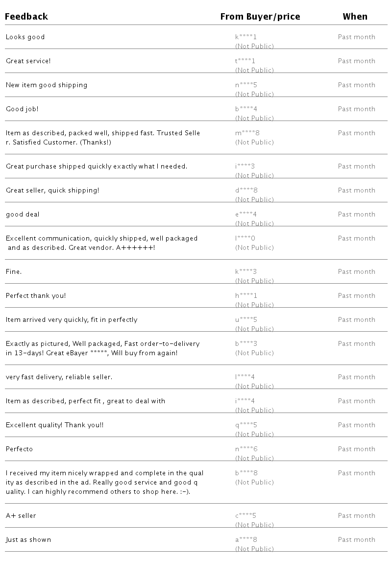Click the Feedback column header
392x561 pixels.
pyautogui.click(x=26, y=17)
